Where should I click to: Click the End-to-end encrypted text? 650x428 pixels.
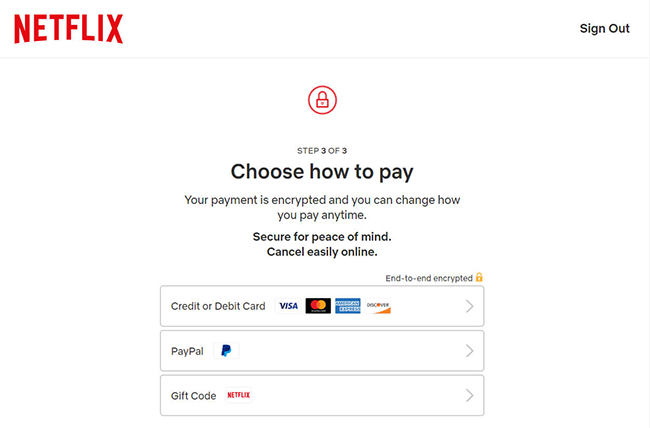tap(429, 278)
